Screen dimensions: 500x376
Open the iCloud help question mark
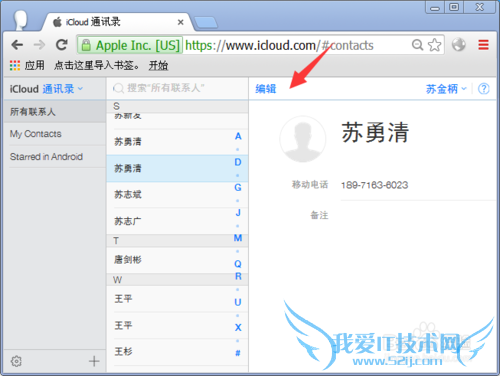coord(484,89)
